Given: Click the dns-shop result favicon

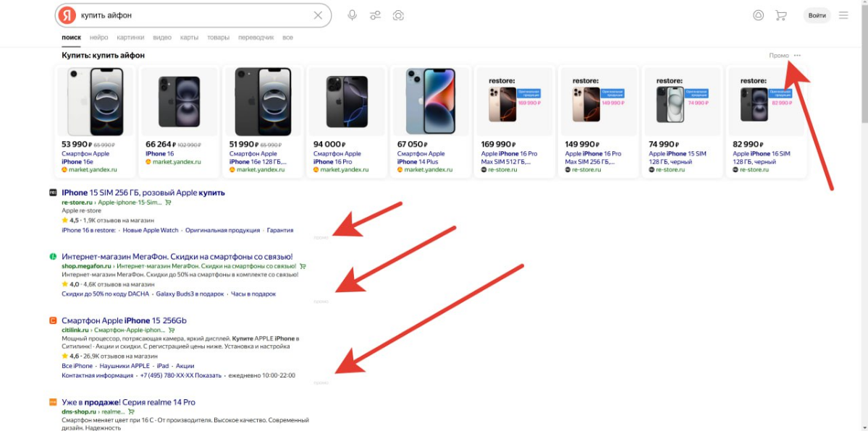Looking at the screenshot, I should click(53, 402).
